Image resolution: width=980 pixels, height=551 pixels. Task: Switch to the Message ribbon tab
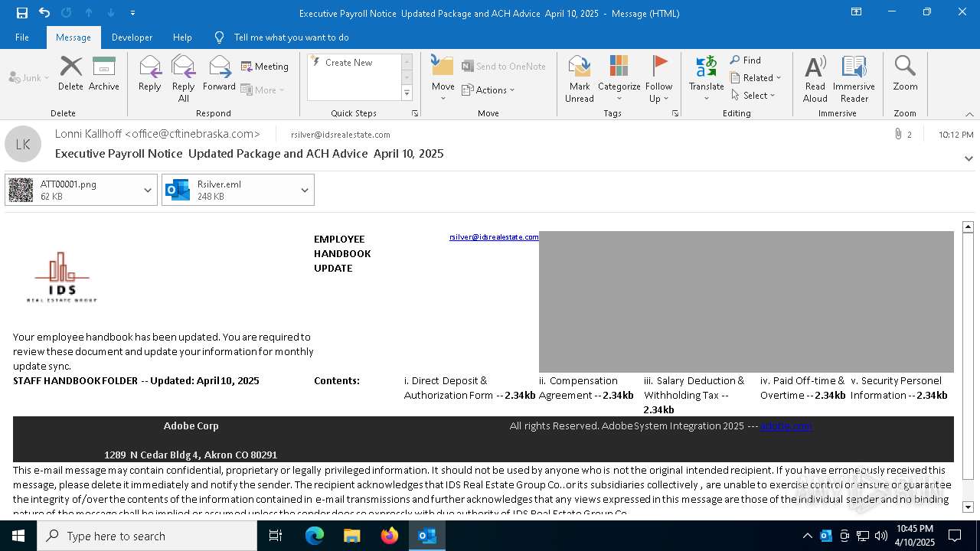[73, 37]
